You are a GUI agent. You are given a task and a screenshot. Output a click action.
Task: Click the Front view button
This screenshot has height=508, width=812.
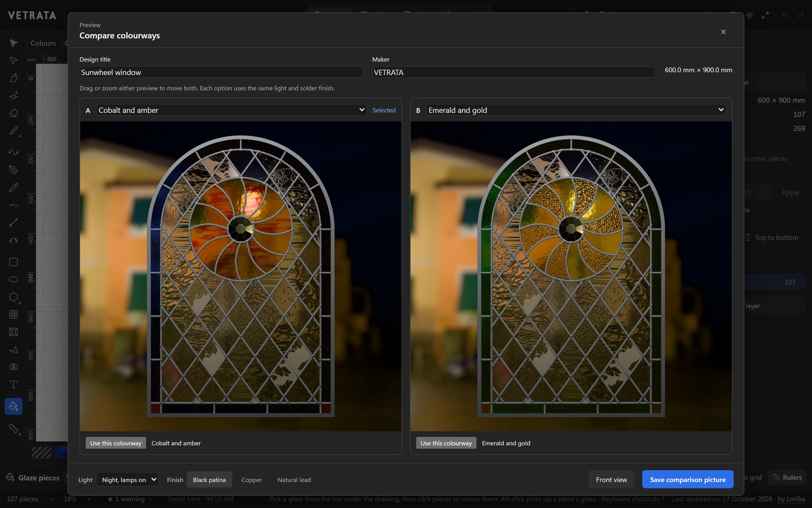pyautogui.click(x=611, y=479)
